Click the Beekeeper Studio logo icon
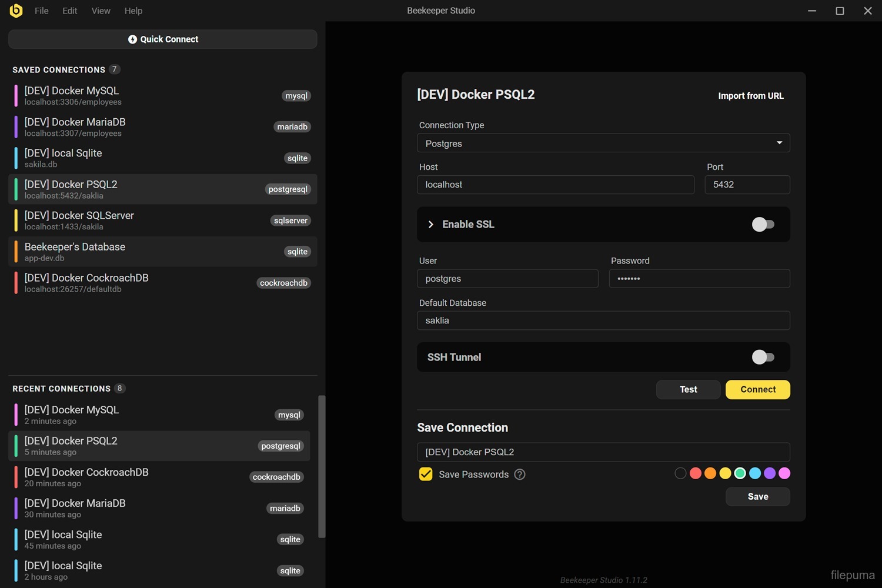882x588 pixels. tap(16, 11)
